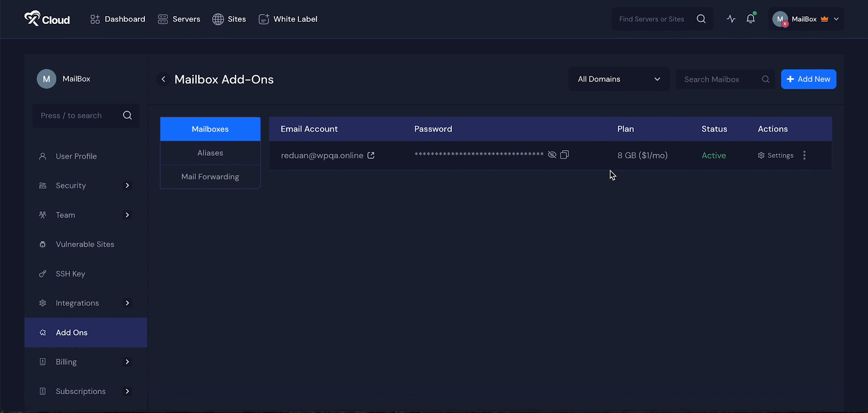The image size is (868, 413).
Task: Open the All Domains dropdown
Action: [618, 79]
